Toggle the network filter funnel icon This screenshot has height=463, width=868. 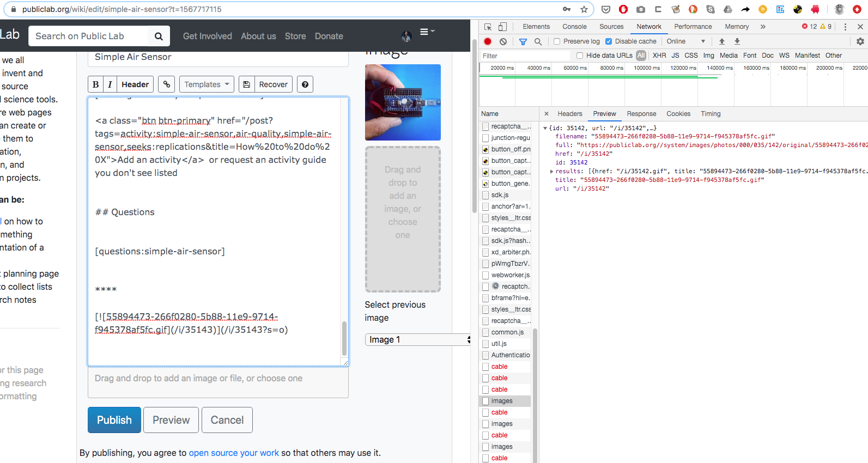(523, 41)
